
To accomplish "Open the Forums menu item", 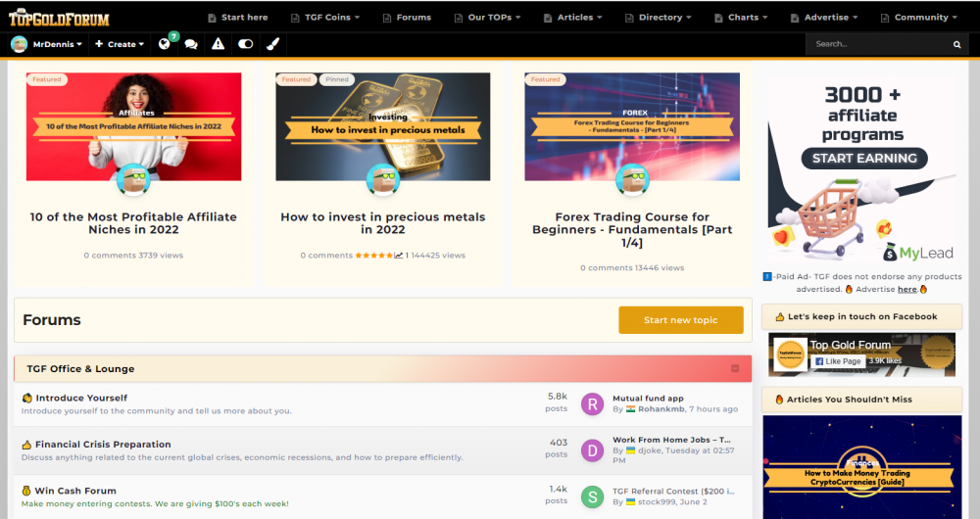I will tap(407, 18).
